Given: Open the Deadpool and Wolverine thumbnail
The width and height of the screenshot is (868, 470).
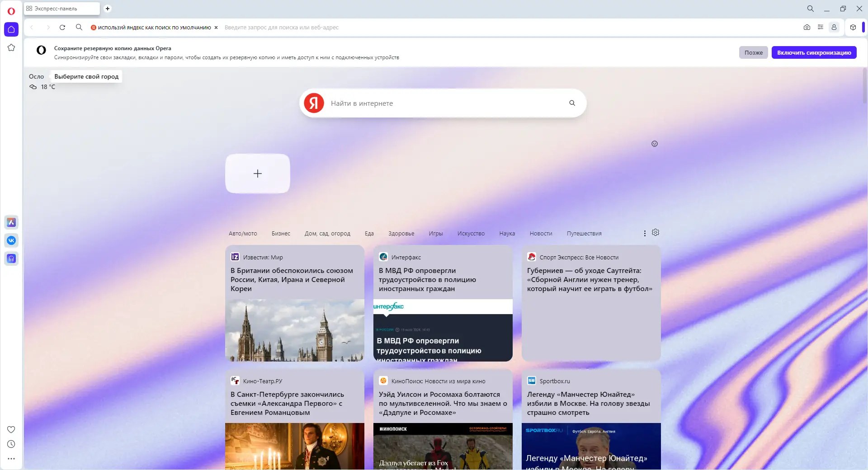Looking at the screenshot, I should [x=443, y=446].
